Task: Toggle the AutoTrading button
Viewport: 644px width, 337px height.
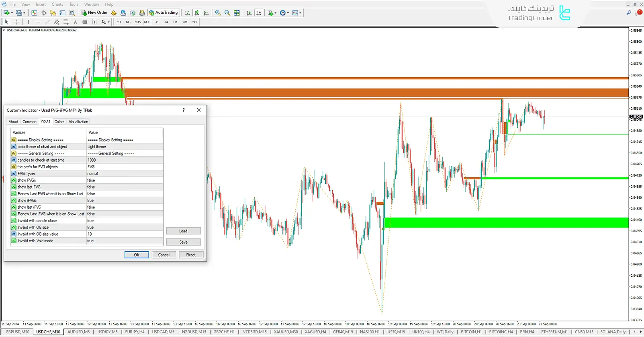Action: pyautogui.click(x=163, y=13)
